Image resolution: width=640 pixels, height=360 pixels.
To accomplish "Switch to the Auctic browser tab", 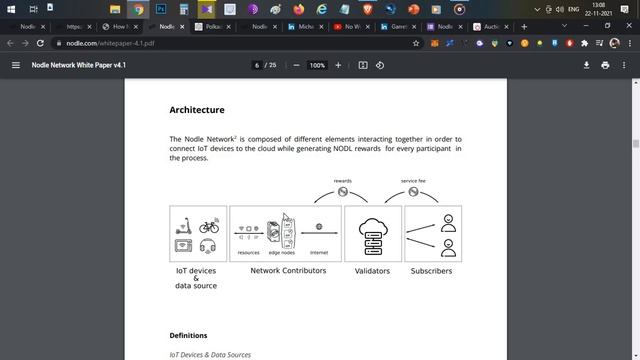I will tap(490, 27).
